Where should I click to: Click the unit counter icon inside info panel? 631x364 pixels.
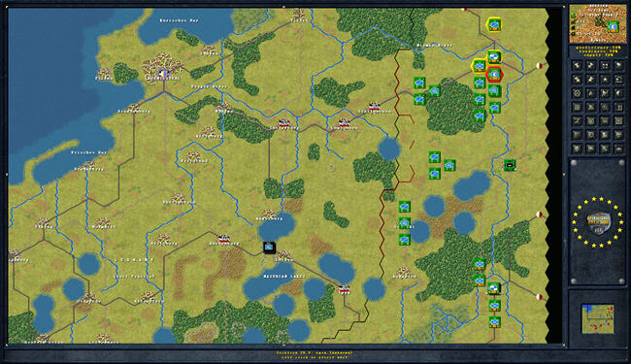pos(613,27)
